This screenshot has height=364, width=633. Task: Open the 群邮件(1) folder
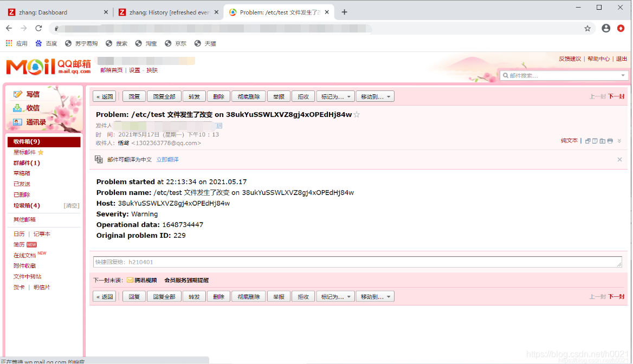pos(27,163)
